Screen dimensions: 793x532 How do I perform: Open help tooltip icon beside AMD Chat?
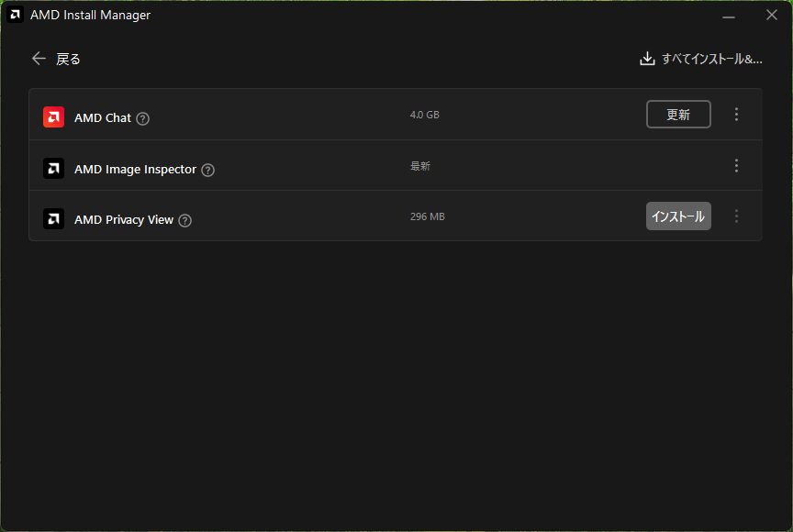coord(143,118)
